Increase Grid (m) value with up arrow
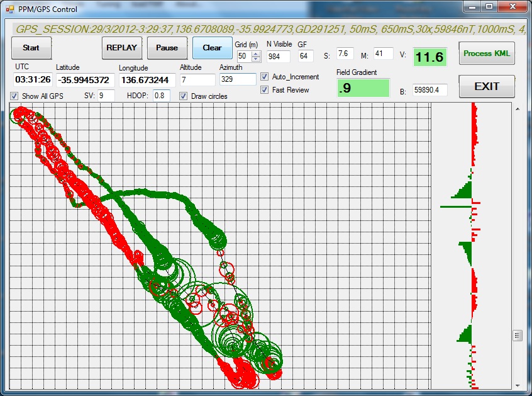This screenshot has width=532, height=396. point(256,54)
